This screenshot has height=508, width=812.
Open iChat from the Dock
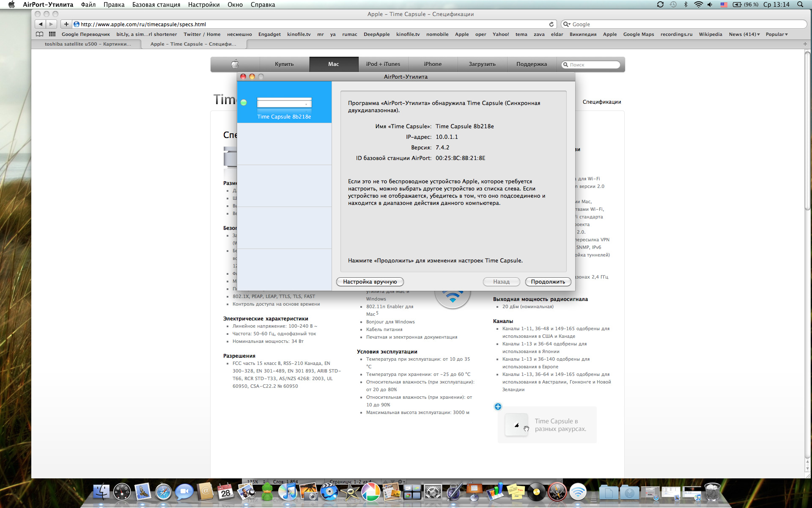pyautogui.click(x=184, y=492)
